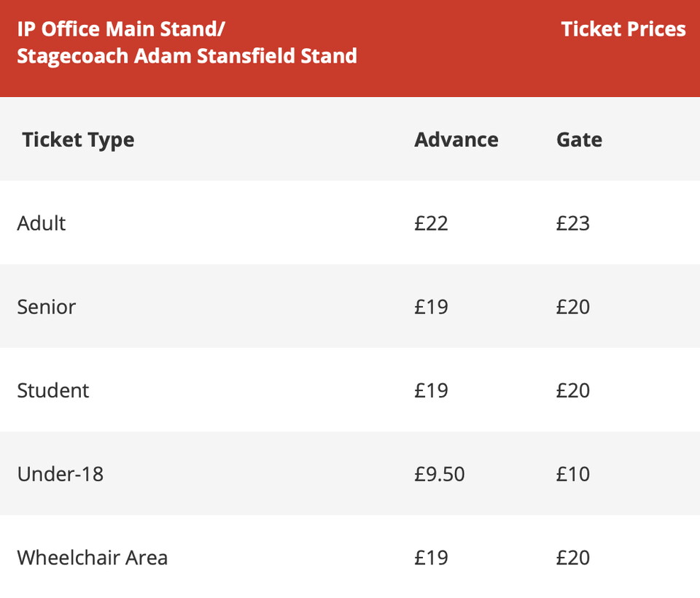Click the Under-18 advance price £9.50
700x598 pixels.
coord(439,474)
